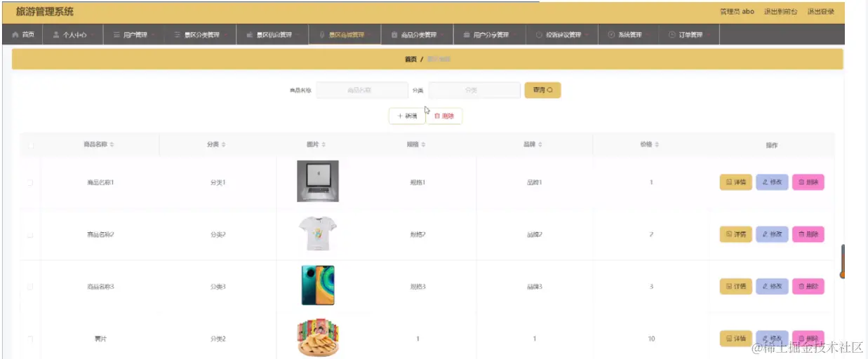The width and height of the screenshot is (868, 359).
Task: Click the person icon for 个人中心
Action: click(56, 34)
